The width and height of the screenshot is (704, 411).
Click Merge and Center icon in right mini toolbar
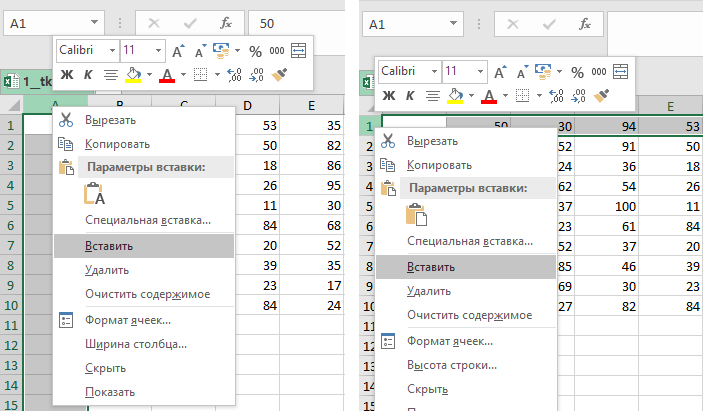pyautogui.click(x=621, y=72)
